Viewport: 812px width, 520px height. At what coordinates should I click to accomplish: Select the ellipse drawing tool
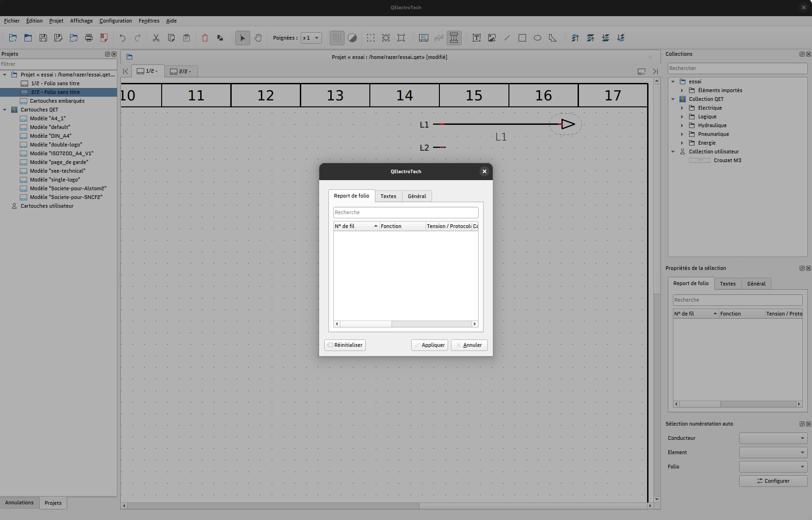pyautogui.click(x=537, y=38)
